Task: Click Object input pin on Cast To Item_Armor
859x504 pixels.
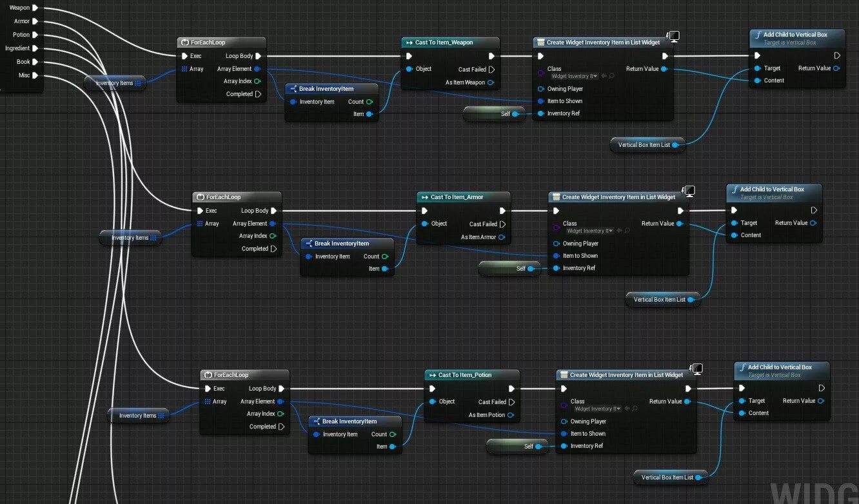Action: 424,224
